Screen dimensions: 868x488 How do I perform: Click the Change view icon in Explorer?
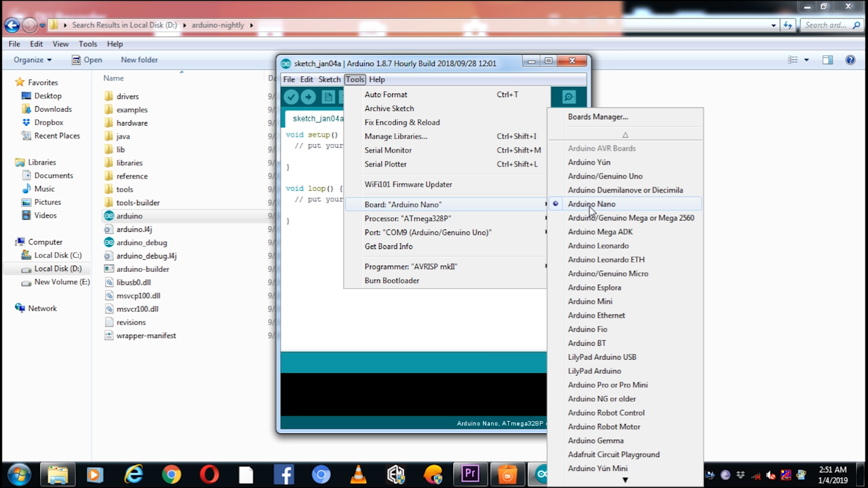coord(793,60)
